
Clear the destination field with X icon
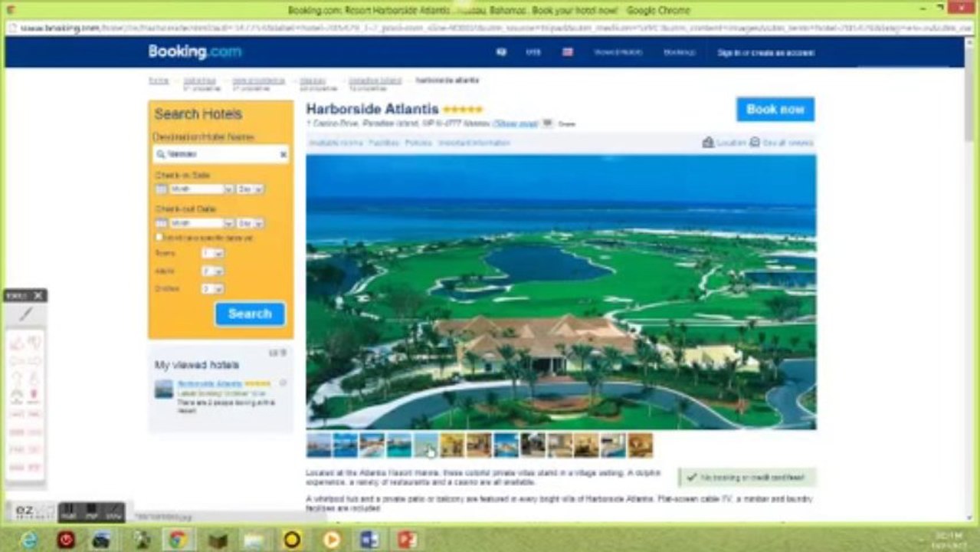[x=283, y=154]
